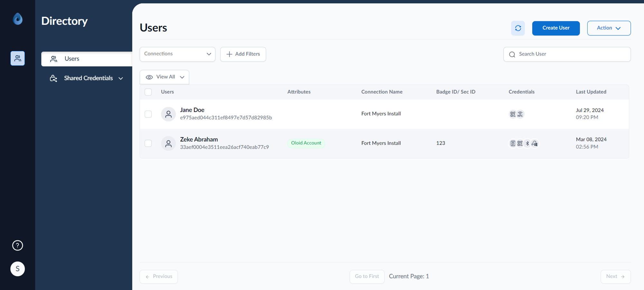The width and height of the screenshot is (644, 290).
Task: Click Zeke Abraham's badge card credential icon
Action: pyautogui.click(x=513, y=144)
